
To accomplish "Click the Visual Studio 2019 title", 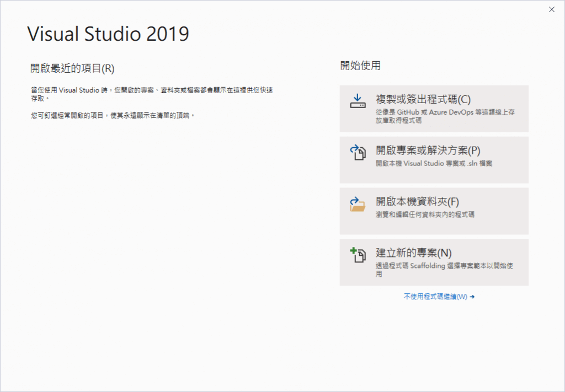I will (x=108, y=34).
